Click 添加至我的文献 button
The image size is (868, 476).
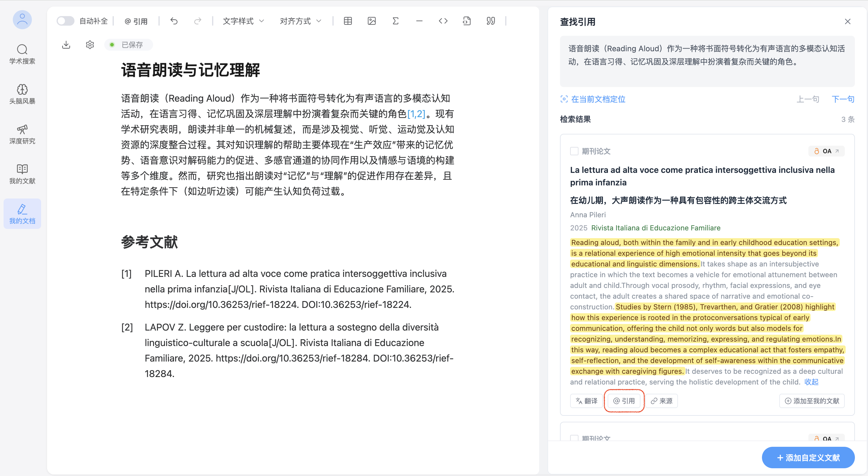tap(812, 401)
